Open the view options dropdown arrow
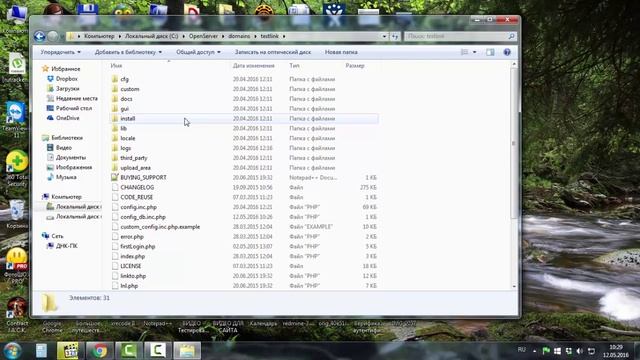This screenshot has height=360, width=640. tap(474, 52)
